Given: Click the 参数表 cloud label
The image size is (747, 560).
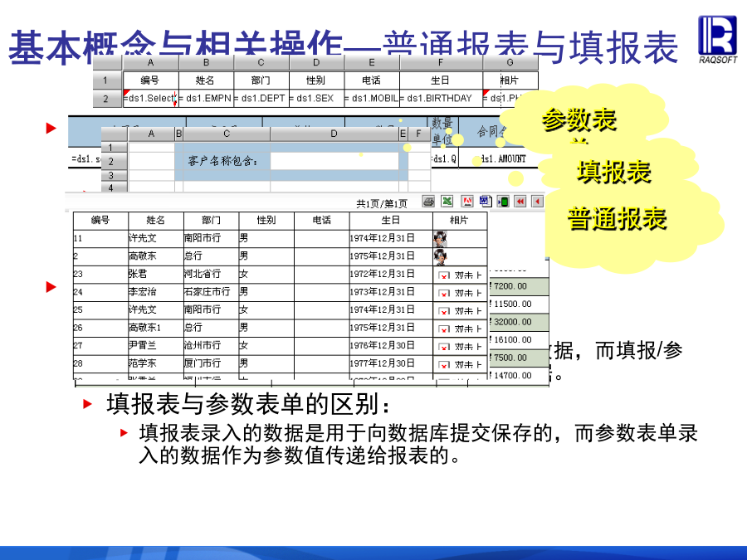Looking at the screenshot, I should click(x=579, y=121).
